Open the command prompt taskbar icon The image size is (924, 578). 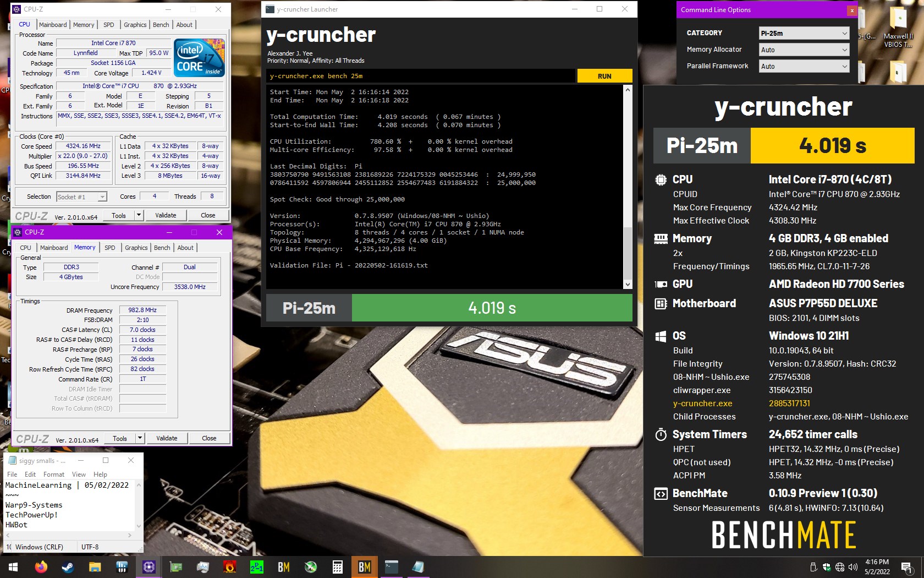tap(392, 567)
